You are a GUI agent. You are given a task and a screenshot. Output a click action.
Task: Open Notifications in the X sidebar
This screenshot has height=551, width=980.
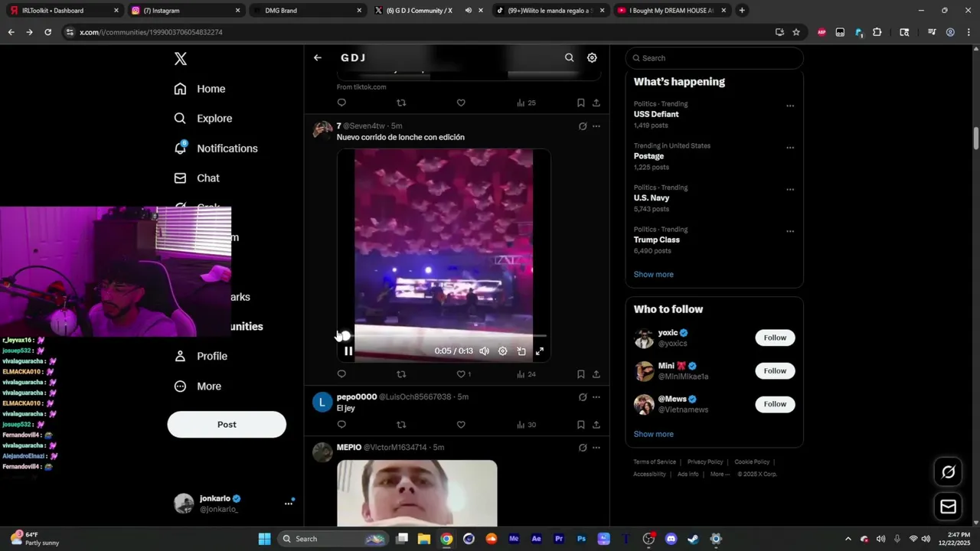pos(215,148)
